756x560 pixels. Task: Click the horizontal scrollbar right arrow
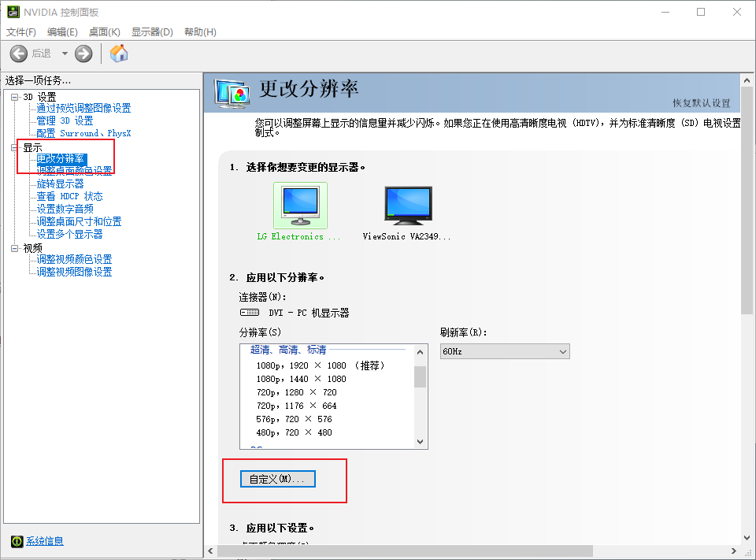pos(733,551)
